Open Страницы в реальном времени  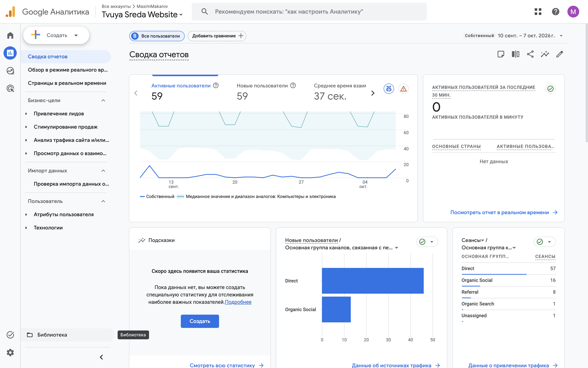point(67,83)
